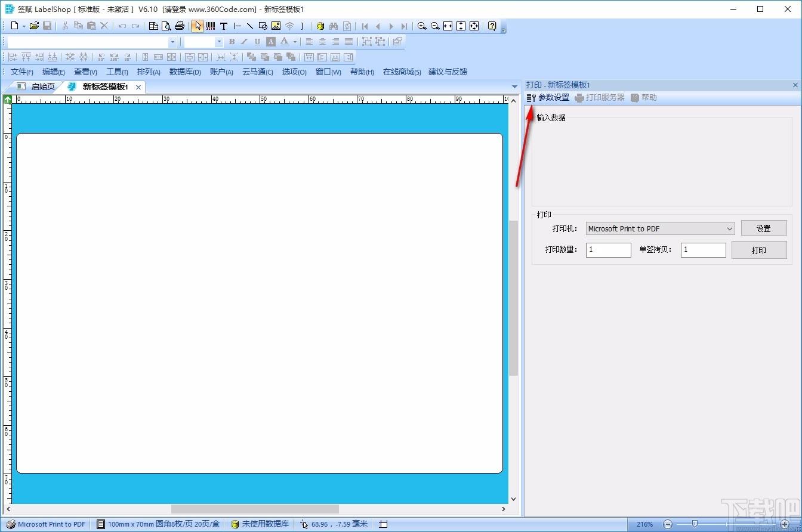Open the tab list dropdown arrow
This screenshot has width=802, height=532.
(x=514, y=86)
